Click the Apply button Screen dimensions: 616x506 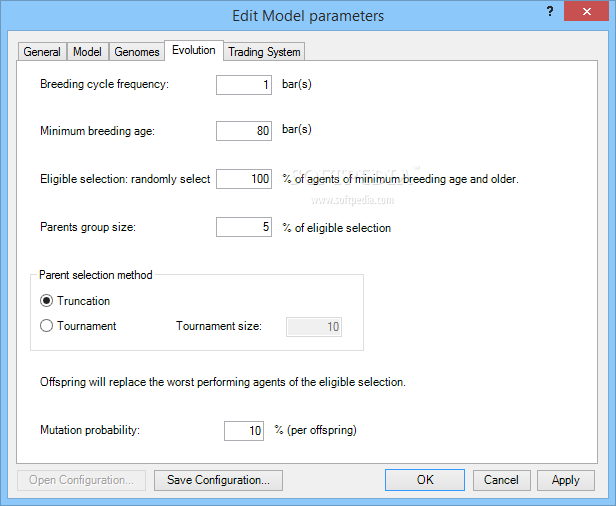tap(566, 480)
